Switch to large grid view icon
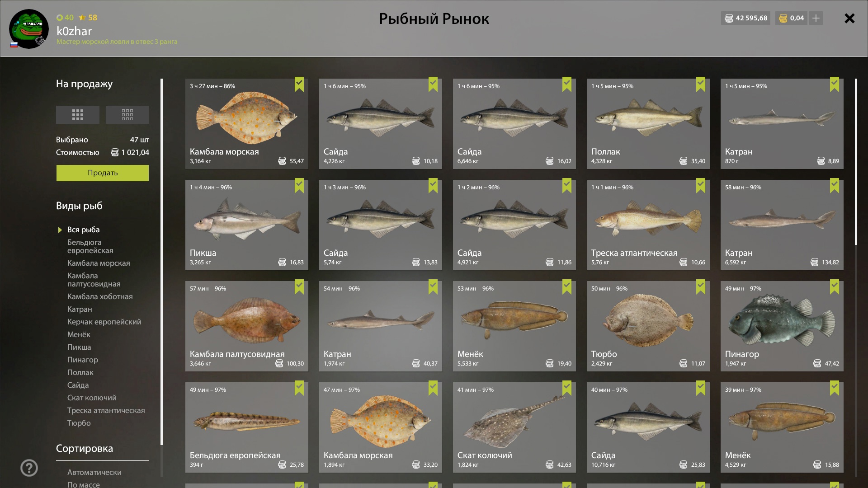This screenshot has width=868, height=488. pos(77,115)
